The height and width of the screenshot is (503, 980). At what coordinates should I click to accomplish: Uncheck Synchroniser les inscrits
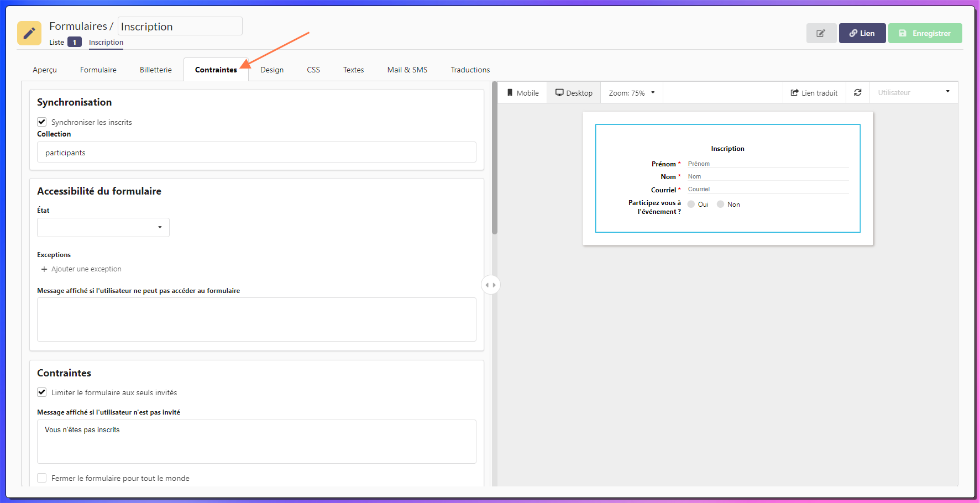pyautogui.click(x=42, y=122)
